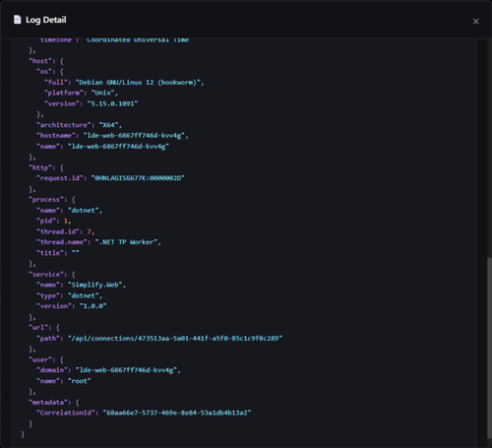
Task: Select the Debian GNU/Linux 12 value
Action: pos(138,83)
